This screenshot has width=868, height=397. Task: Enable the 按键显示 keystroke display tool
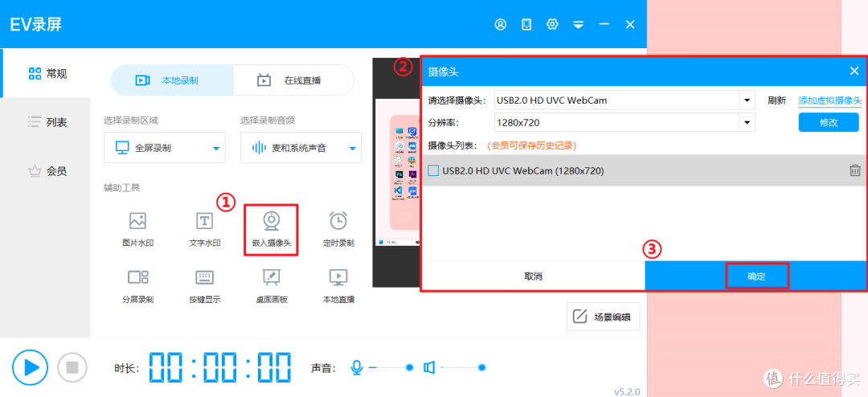click(x=205, y=286)
